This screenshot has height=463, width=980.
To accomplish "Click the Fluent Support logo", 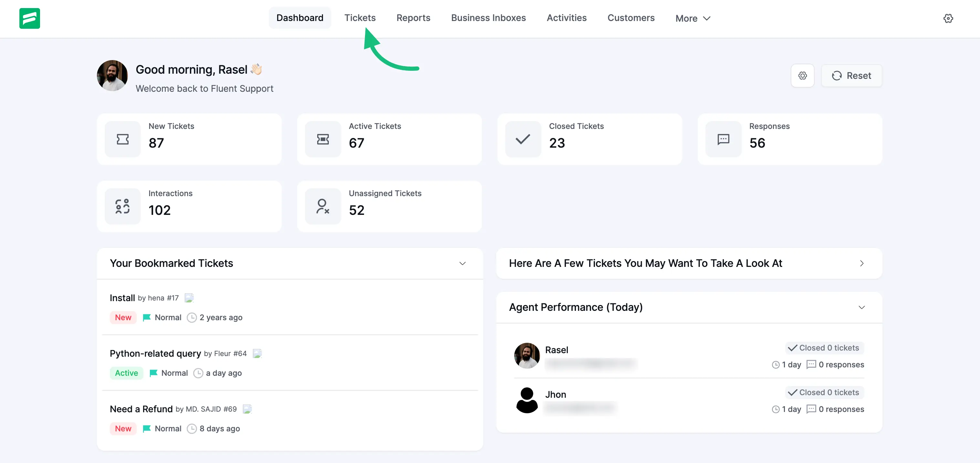I will 29,18.
